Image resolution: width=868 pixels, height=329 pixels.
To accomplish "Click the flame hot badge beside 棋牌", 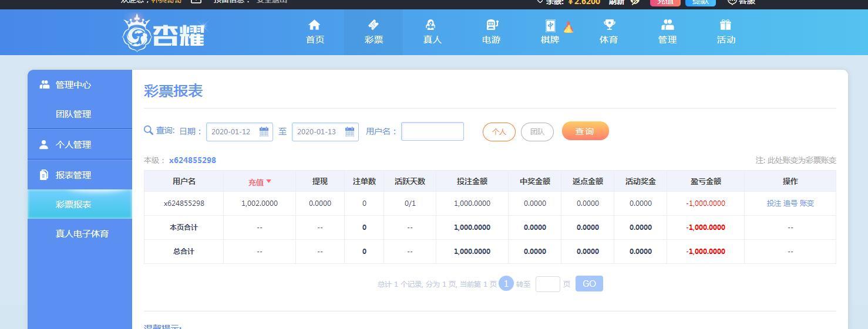I will pos(568,27).
